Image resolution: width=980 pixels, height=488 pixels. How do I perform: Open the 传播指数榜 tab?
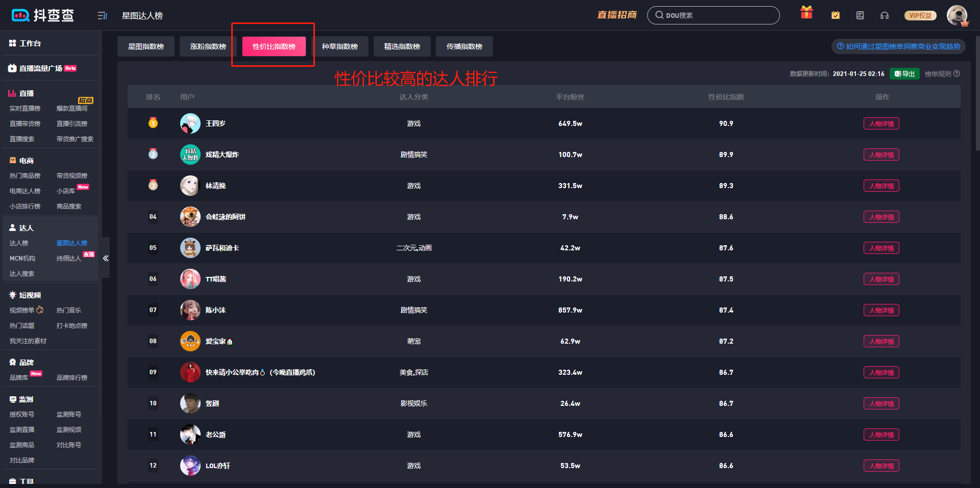click(464, 46)
